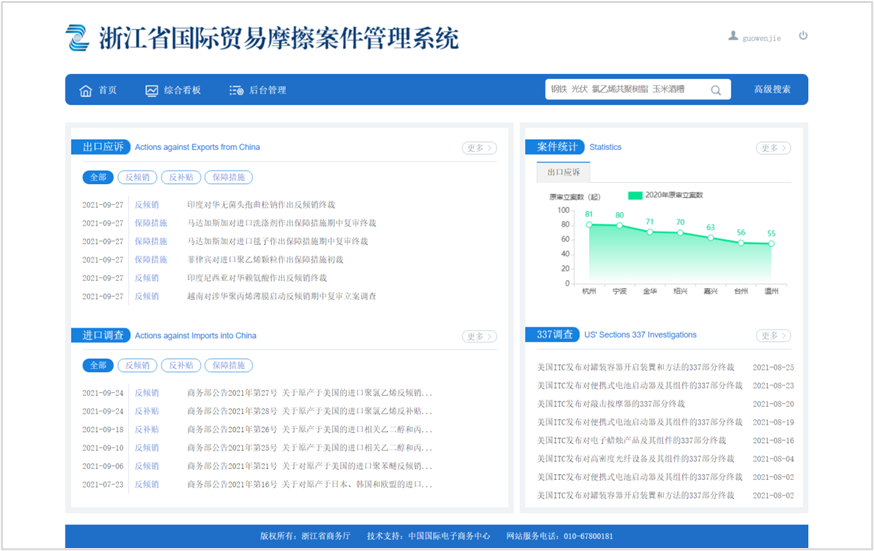This screenshot has width=874, height=551.
Task: Click the system logo icon
Action: [78, 37]
